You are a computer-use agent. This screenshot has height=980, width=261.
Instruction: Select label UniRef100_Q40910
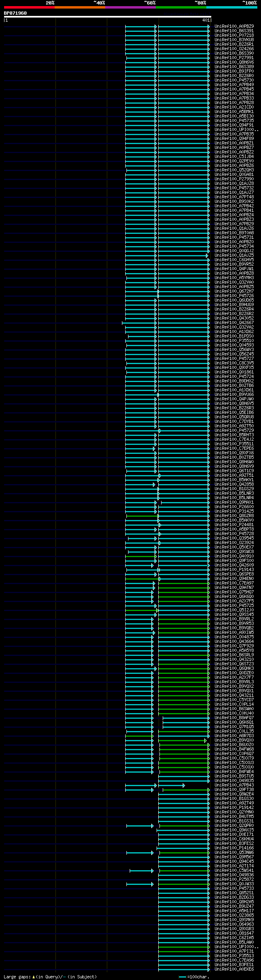tap(234, 556)
